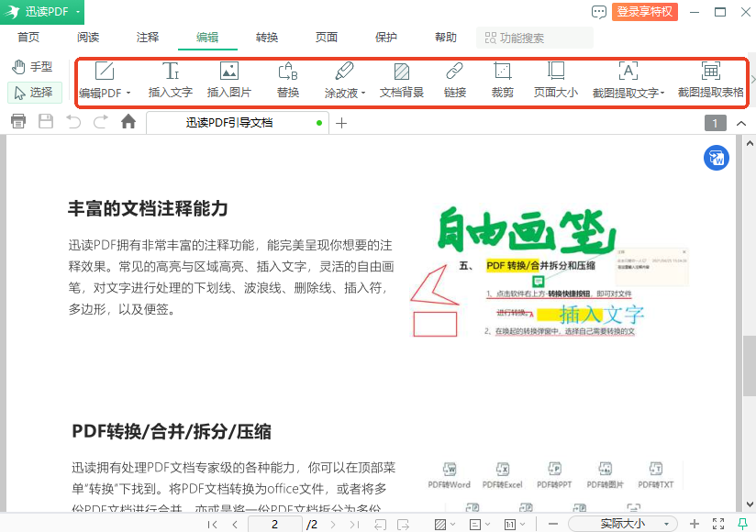Image resolution: width=756 pixels, height=532 pixels.
Task: Click the page number input field
Action: coord(275,525)
